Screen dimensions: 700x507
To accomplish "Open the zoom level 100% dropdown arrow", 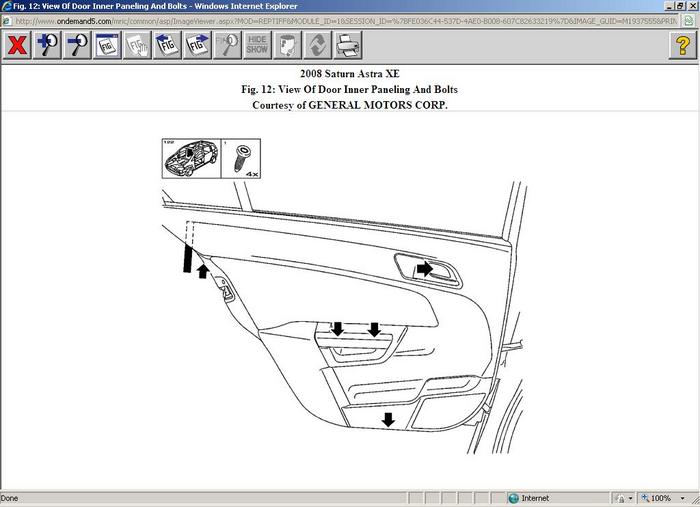I will point(682,498).
